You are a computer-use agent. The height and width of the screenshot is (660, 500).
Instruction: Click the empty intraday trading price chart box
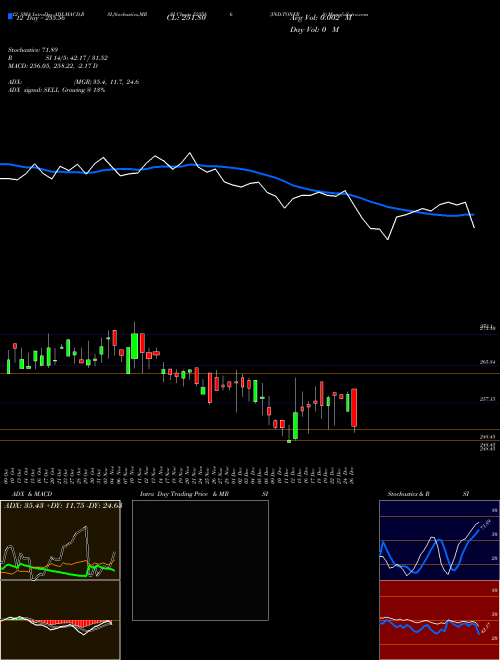tap(200, 560)
